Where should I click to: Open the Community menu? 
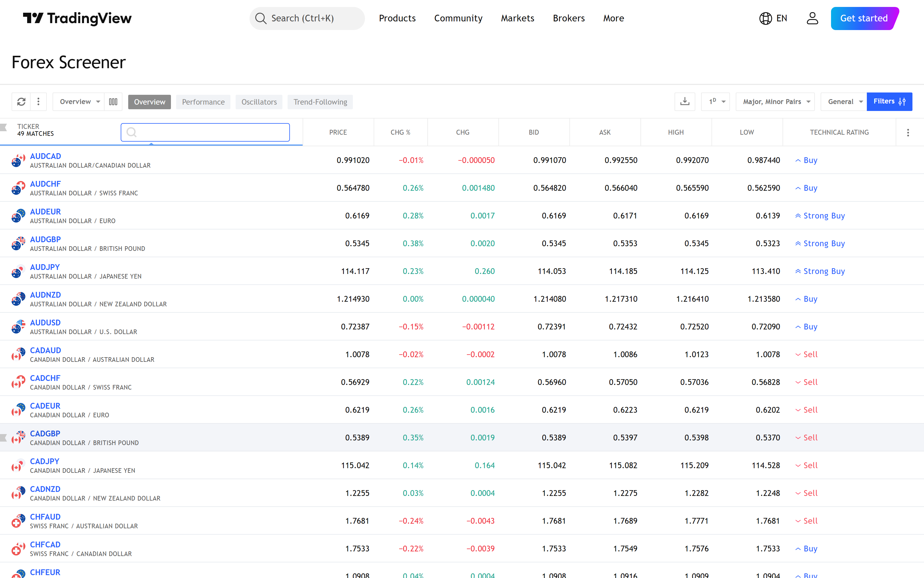(458, 18)
